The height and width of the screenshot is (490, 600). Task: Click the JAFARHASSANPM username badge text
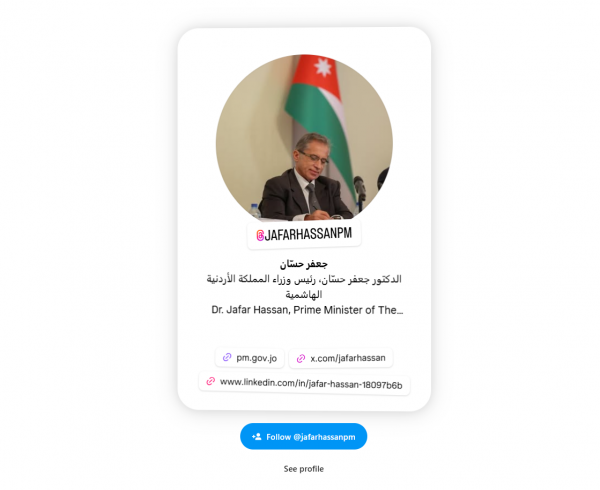click(x=308, y=234)
